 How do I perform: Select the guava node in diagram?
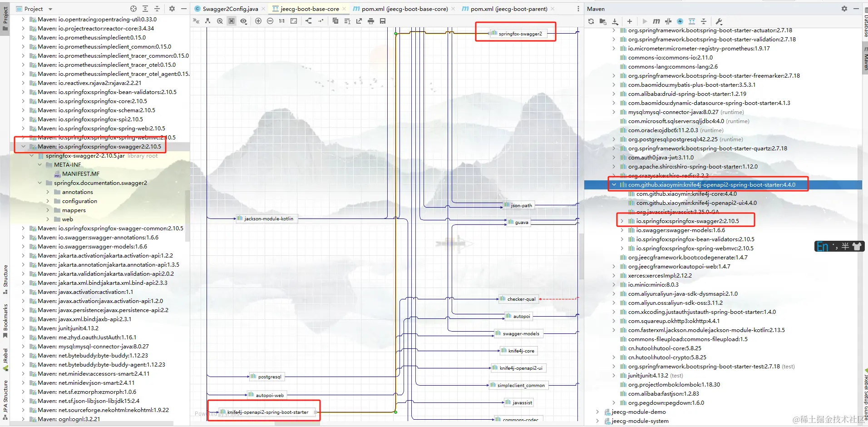[x=518, y=222]
